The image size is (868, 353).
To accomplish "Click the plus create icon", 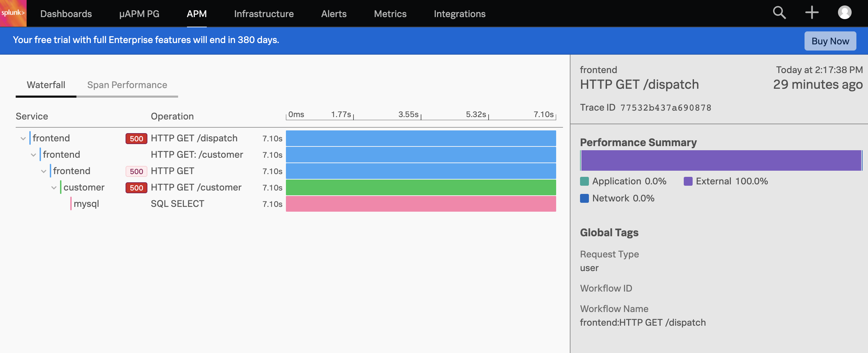I will click(812, 13).
